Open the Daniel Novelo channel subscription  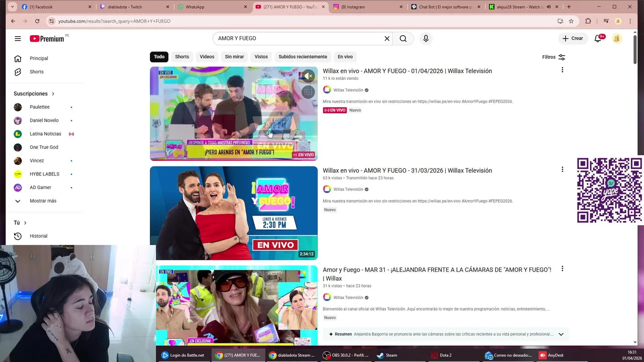coord(44,121)
